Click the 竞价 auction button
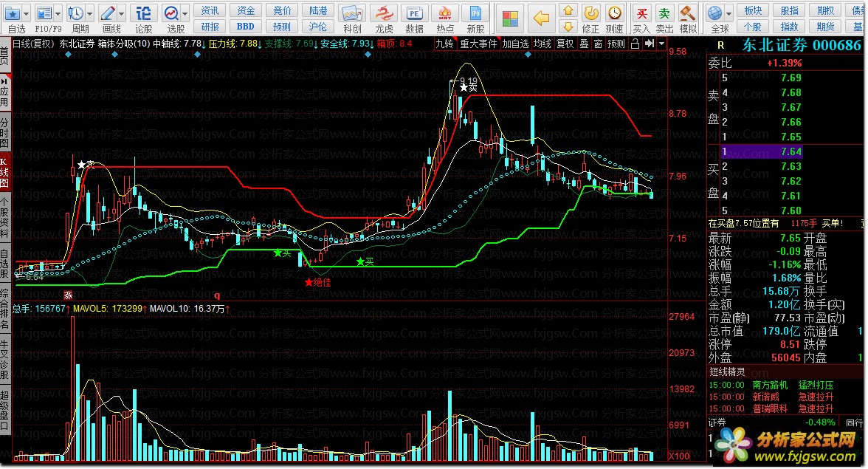868x469 pixels. pos(282,10)
